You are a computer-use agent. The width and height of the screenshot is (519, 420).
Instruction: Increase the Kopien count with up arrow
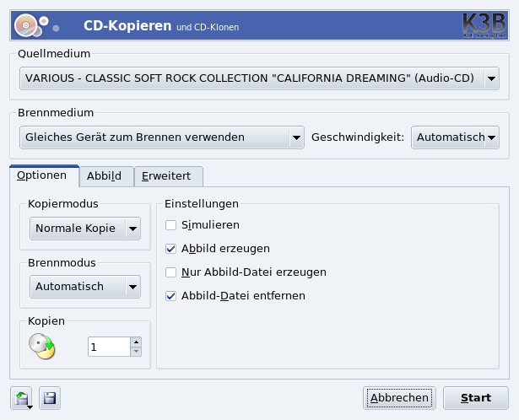[x=136, y=342]
